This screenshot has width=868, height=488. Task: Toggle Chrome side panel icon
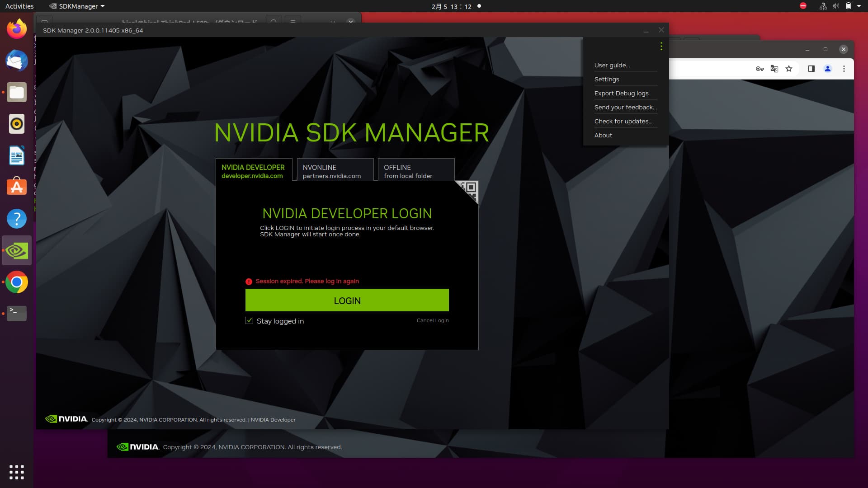pos(811,69)
